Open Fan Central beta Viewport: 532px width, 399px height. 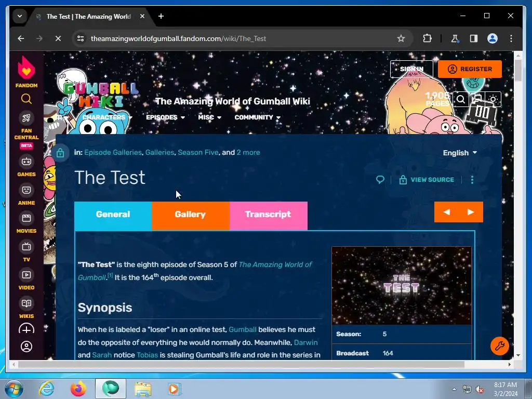[x=26, y=129]
